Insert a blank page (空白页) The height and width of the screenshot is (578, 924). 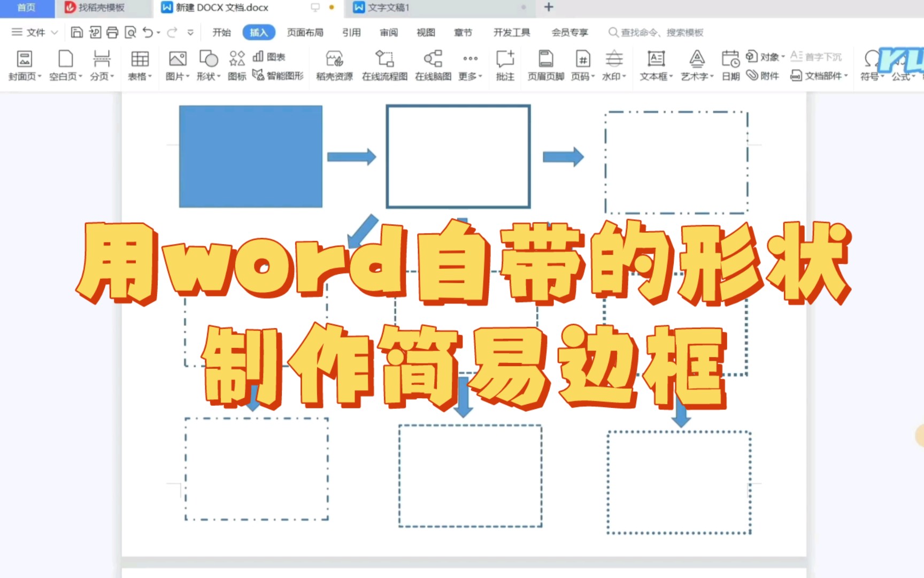tap(66, 65)
